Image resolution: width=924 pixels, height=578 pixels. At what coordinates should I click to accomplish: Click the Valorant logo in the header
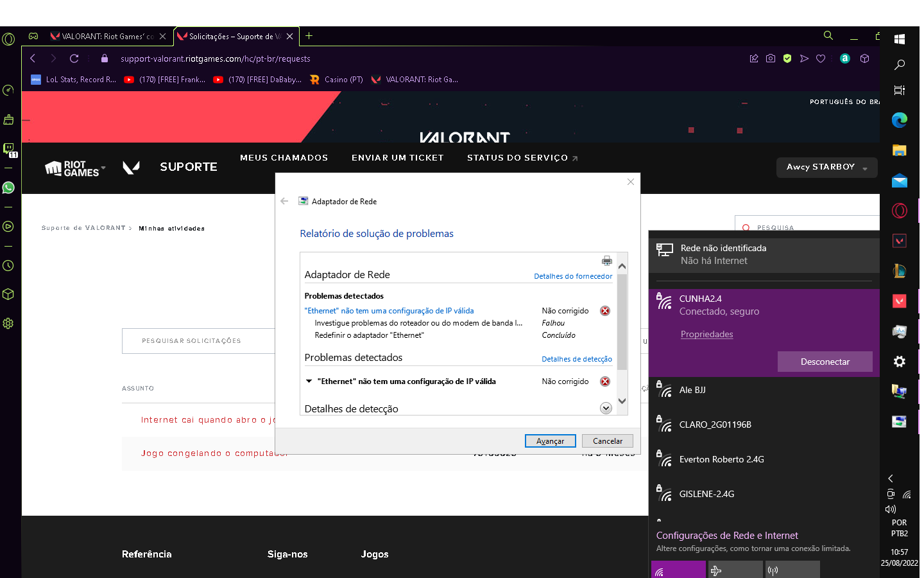(131, 168)
